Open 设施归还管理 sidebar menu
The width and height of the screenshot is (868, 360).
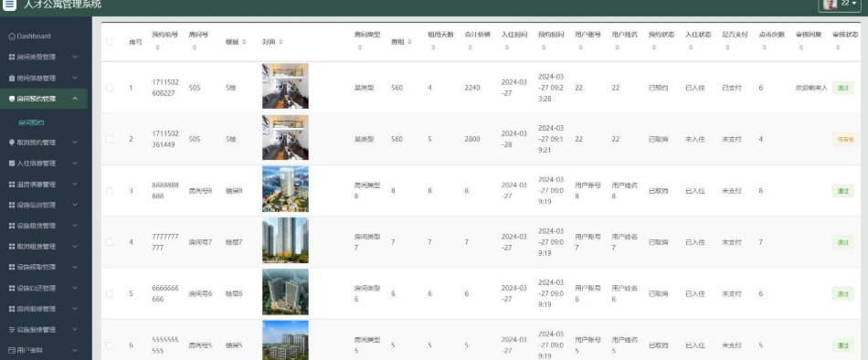point(43,288)
